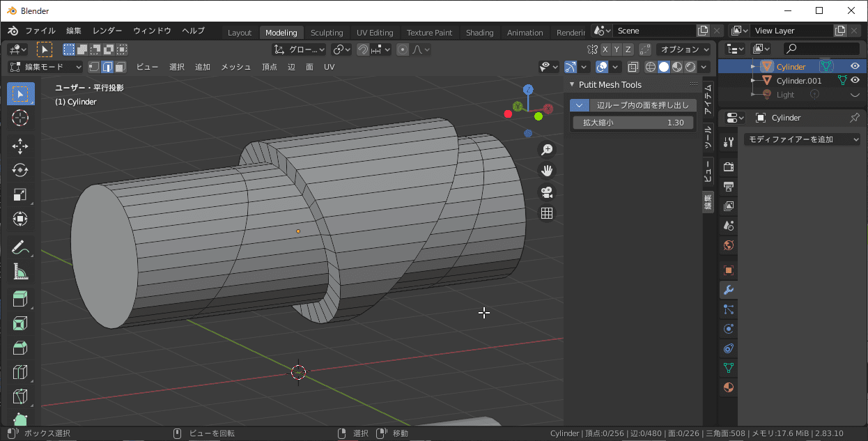868x441 pixels.
Task: Toggle X axis mirror button
Action: point(605,49)
